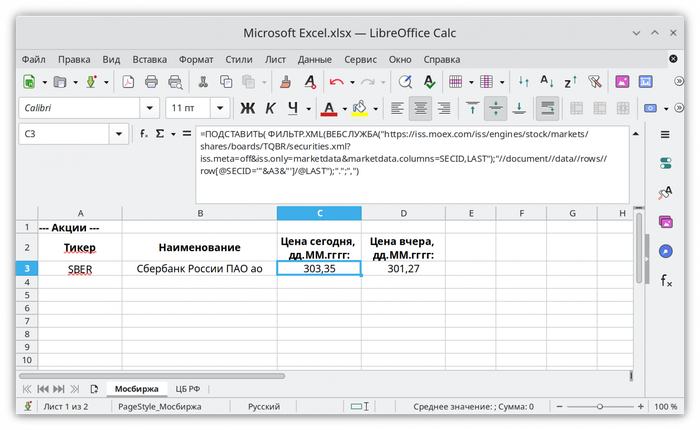Open sidebar Properties panel
Screen dimensions: 700x430
click(x=665, y=163)
